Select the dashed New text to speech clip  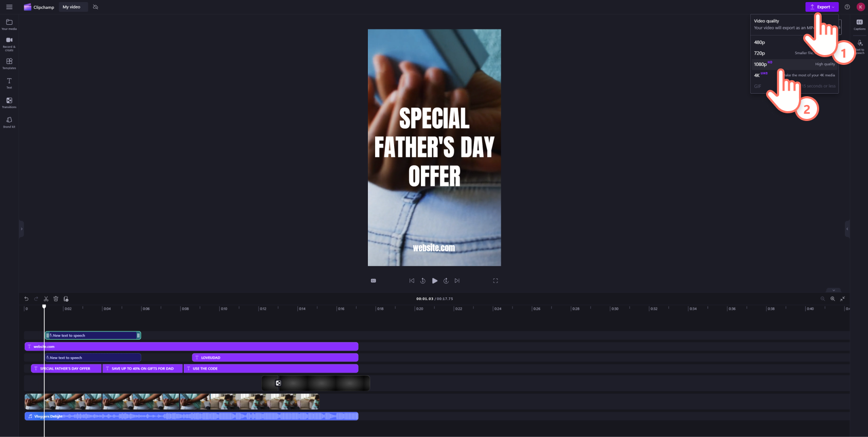[93, 358]
